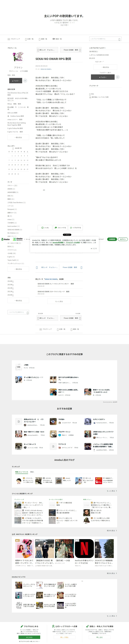Open the Netflix logo thumbnail article

(84, 548)
